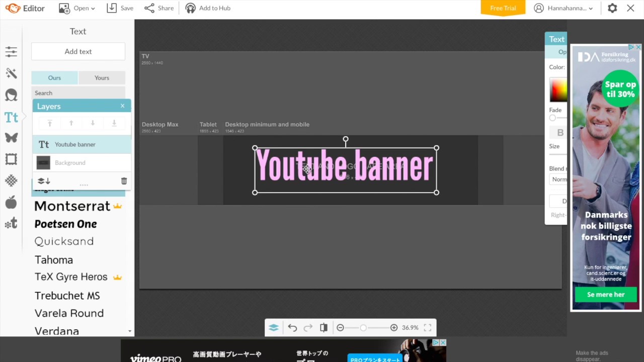Screen dimensions: 644x362
Task: Delete selected layer with trash icon
Action: point(124,181)
